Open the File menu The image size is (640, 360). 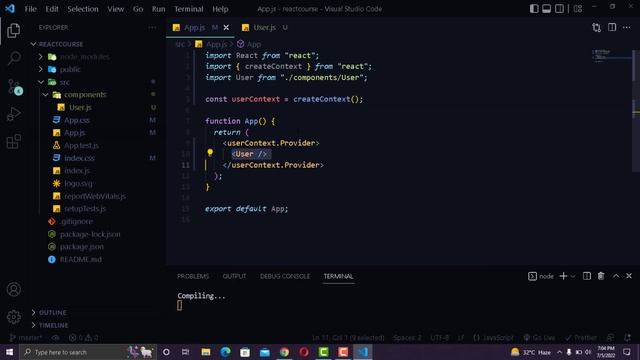(x=31, y=9)
